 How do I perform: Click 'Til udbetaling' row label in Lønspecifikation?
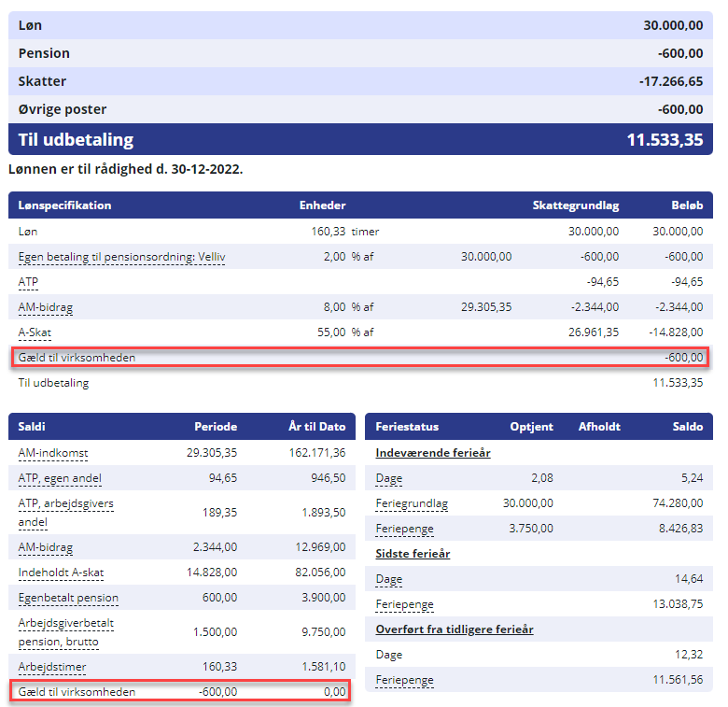click(x=53, y=383)
